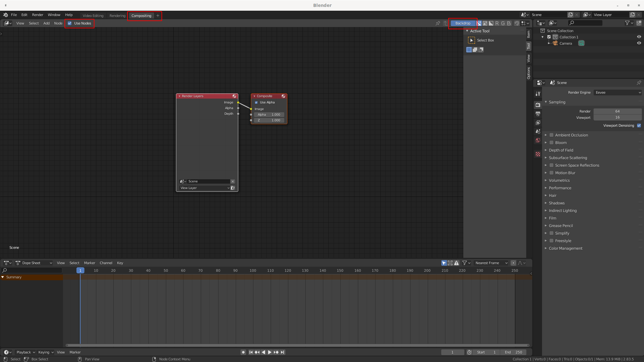Enable the Bloom checkbox
The width and height of the screenshot is (644, 362).
551,143
